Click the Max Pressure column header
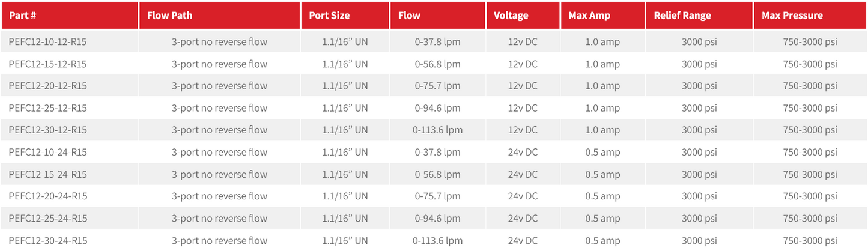 coord(792,15)
